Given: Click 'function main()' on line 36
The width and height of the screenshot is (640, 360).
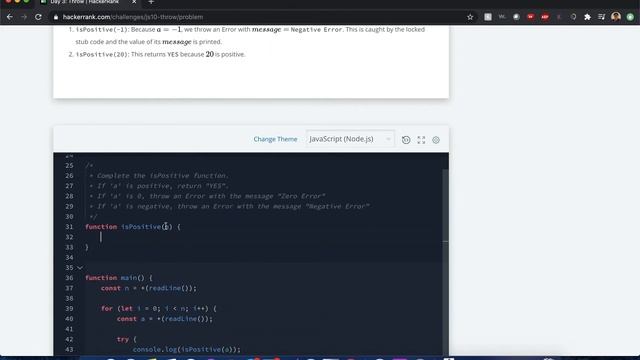Looking at the screenshot, I should [119, 278].
